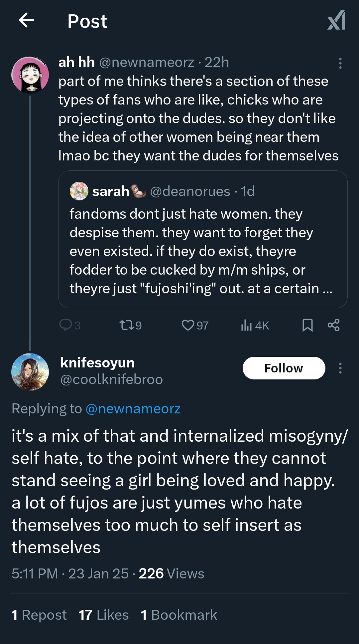Open knifesoyun's profile avatar
The height and width of the screenshot is (644, 359).
pyautogui.click(x=30, y=372)
